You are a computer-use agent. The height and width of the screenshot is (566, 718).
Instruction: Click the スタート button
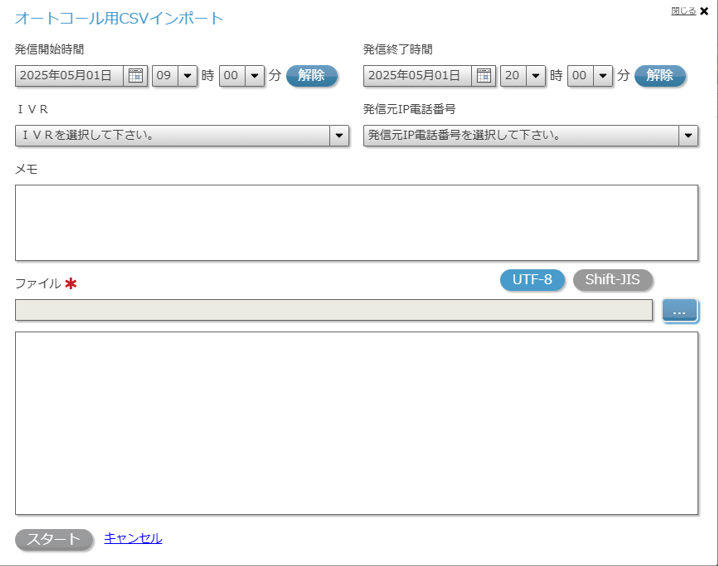(x=54, y=539)
